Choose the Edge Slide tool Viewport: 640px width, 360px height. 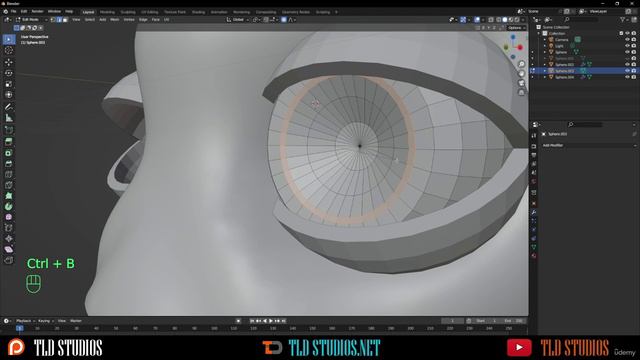(9, 228)
